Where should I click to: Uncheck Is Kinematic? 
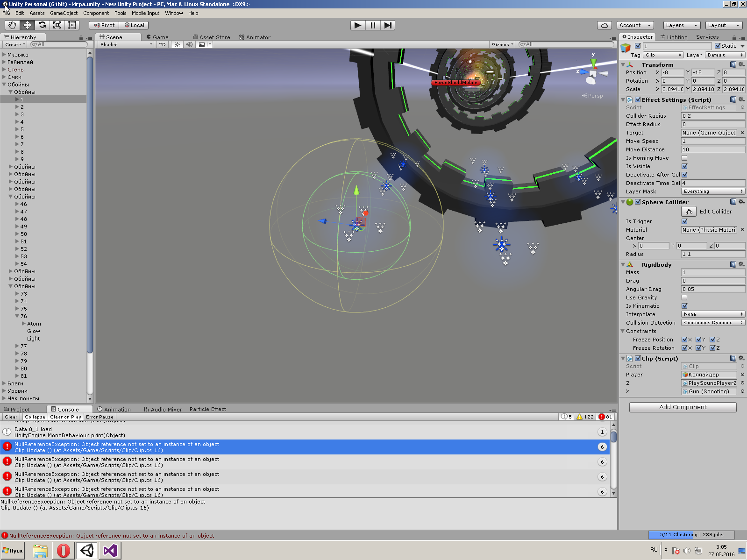click(684, 306)
